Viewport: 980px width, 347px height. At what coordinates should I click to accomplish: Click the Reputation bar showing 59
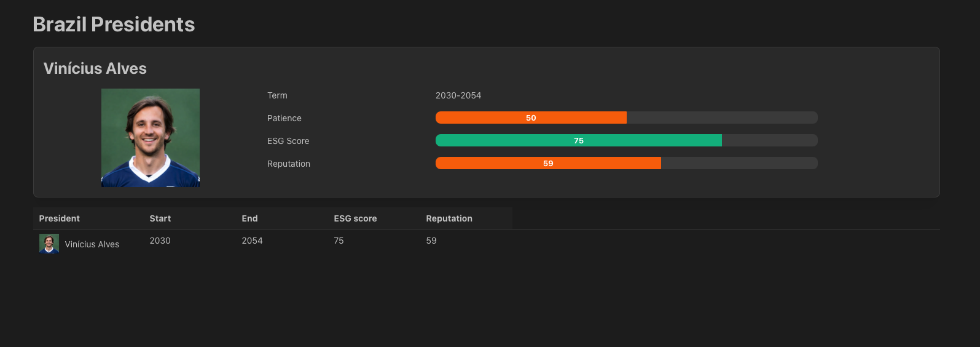[x=548, y=163]
